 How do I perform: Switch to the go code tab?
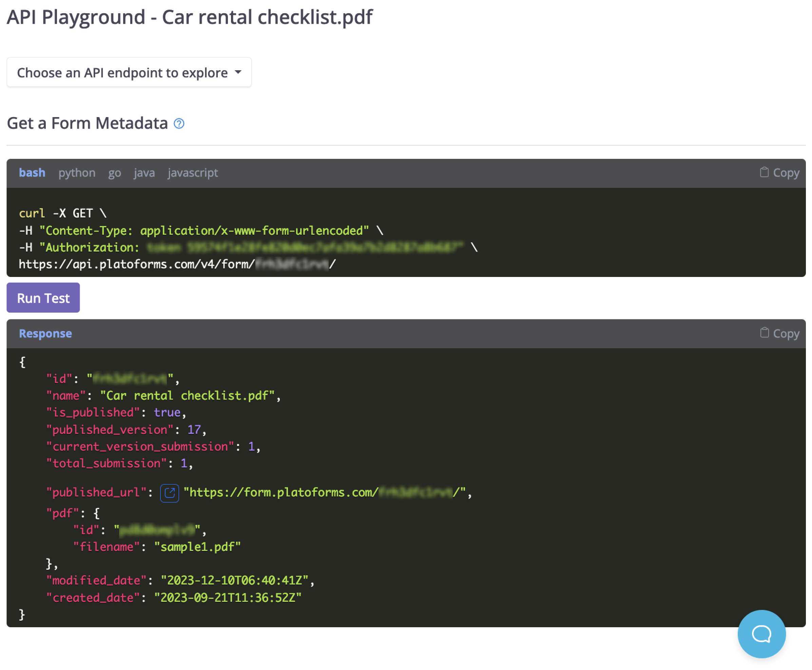(x=115, y=172)
